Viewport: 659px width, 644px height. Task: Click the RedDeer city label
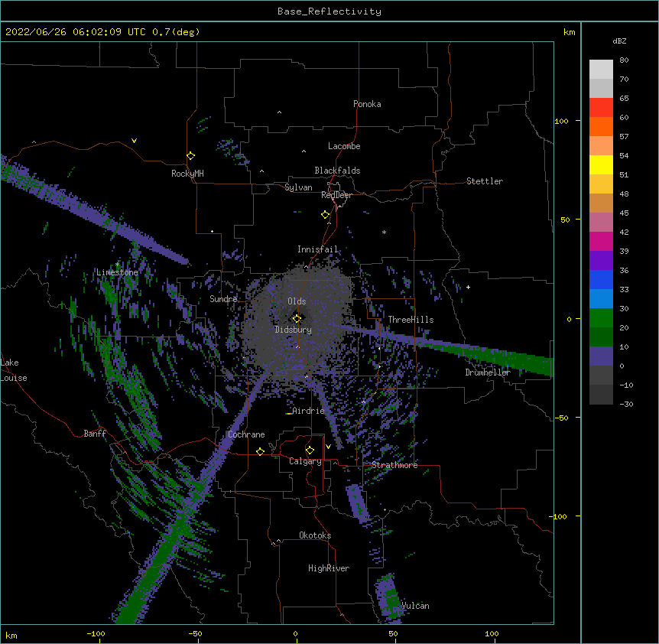pos(336,195)
